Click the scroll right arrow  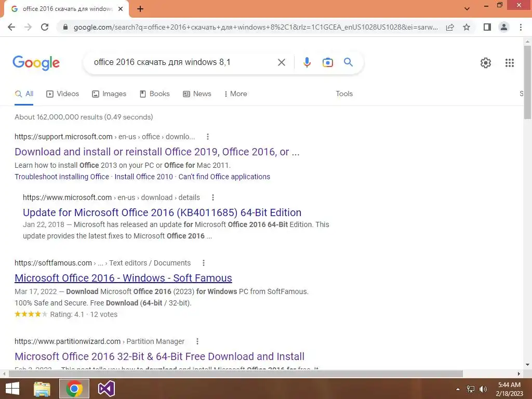[x=519, y=374]
